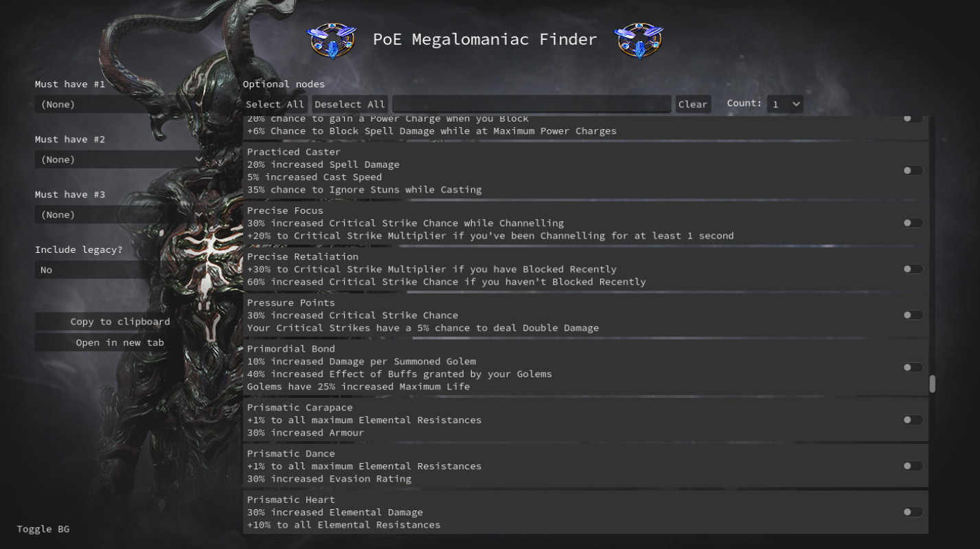Click the Channelling for at least 1 second line
Viewport: 980px width, 549px height.
[490, 235]
